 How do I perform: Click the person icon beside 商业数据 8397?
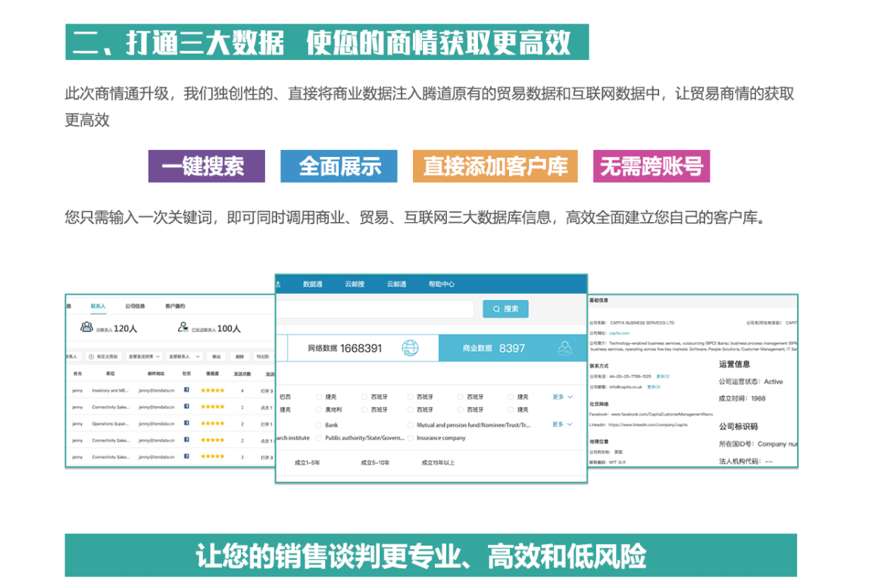coord(564,348)
